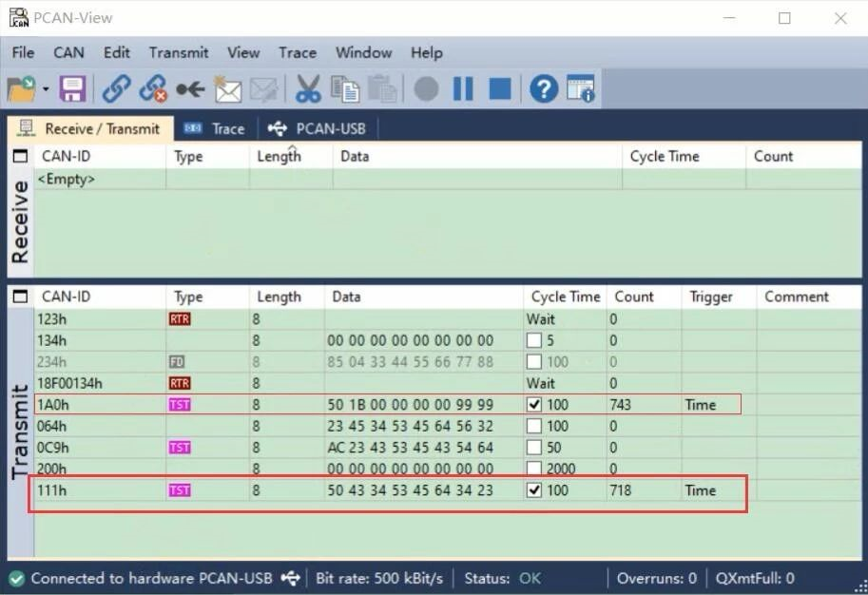
Task: Open the Transmit menu
Action: click(x=179, y=52)
